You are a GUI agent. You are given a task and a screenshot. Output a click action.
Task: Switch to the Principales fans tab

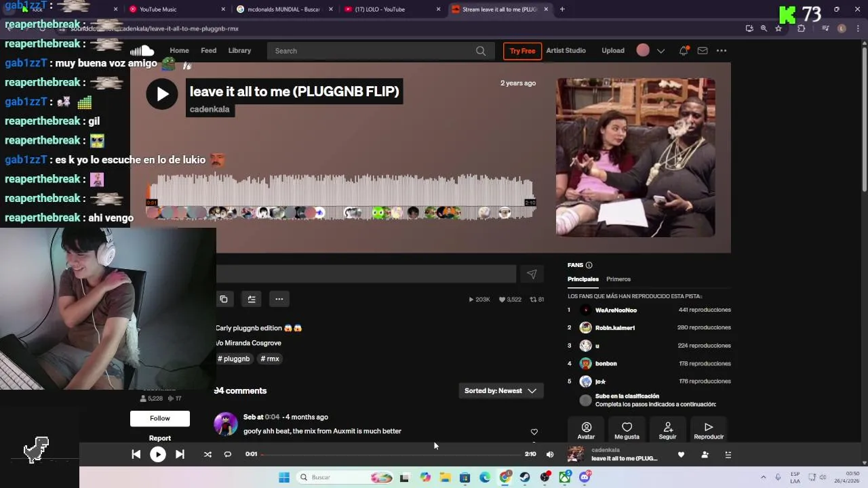tap(583, 279)
